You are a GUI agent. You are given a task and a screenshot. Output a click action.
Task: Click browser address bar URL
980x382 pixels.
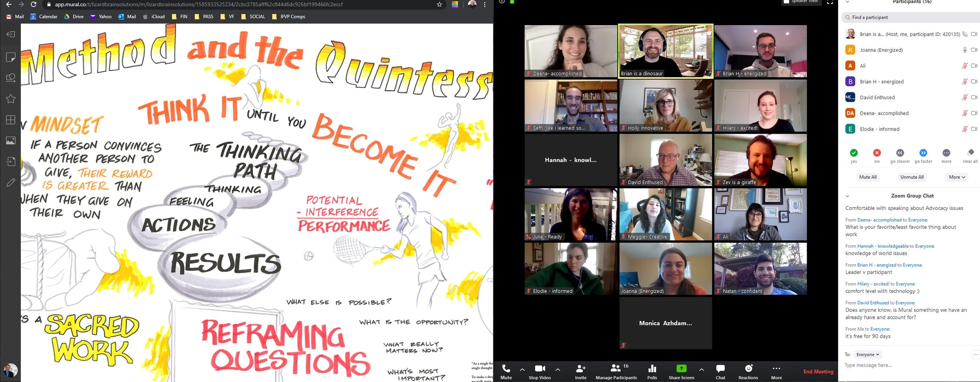(199, 4)
